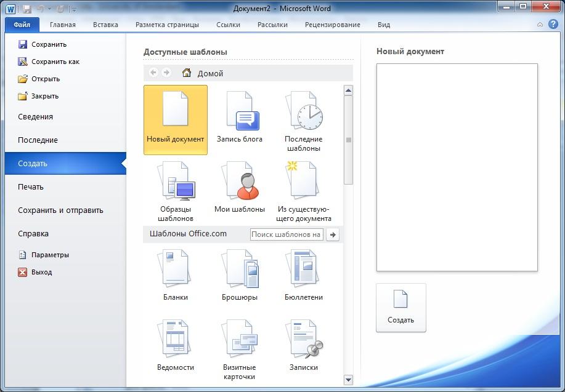565x392 pixels.
Task: Switch to the Главная tab
Action: [63, 25]
